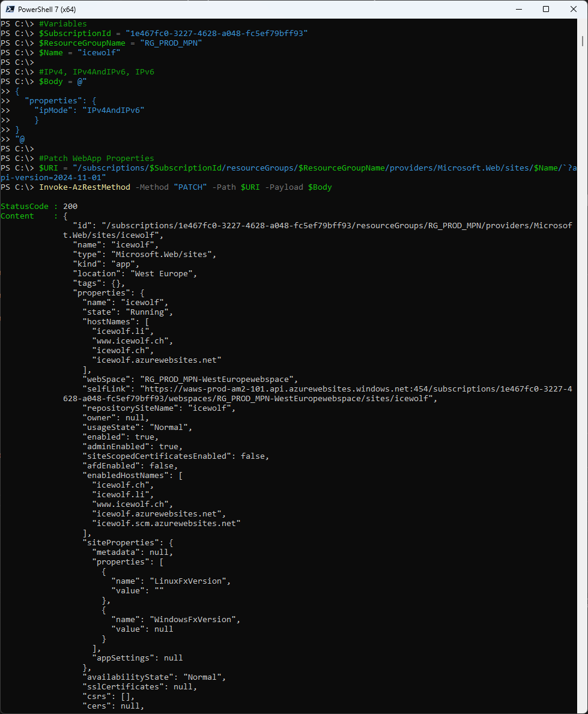This screenshot has width=588, height=714.
Task: Click the vertical scrollbar thumb
Action: (583, 41)
